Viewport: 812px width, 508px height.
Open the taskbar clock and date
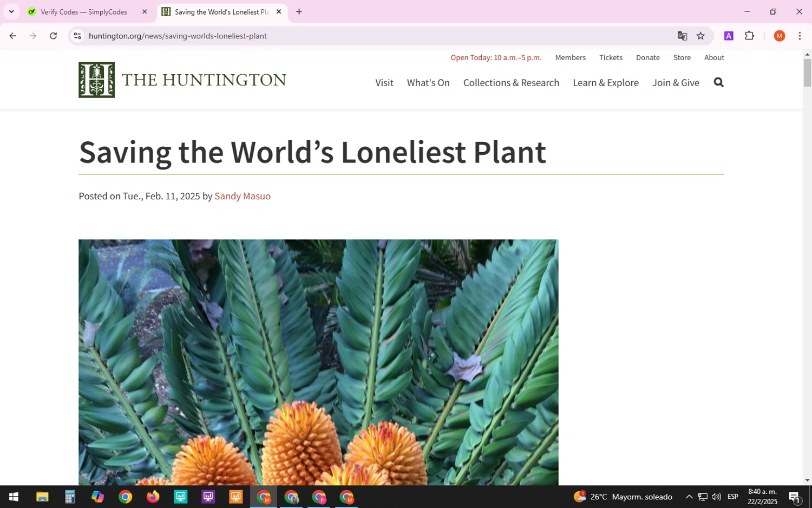762,497
